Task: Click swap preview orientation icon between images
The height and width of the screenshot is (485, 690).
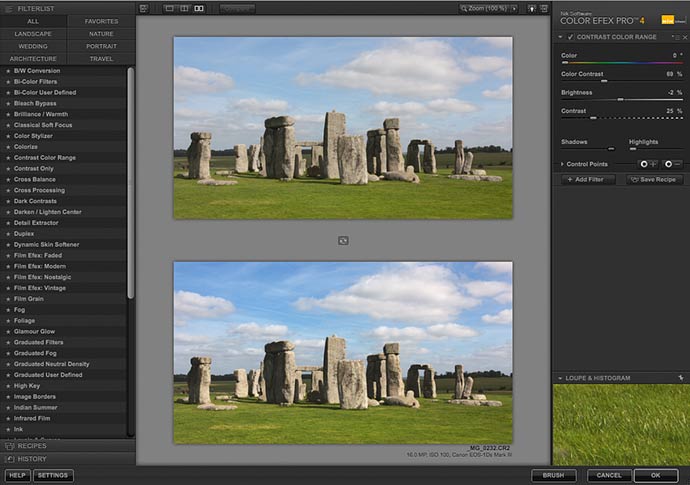Action: 343,240
